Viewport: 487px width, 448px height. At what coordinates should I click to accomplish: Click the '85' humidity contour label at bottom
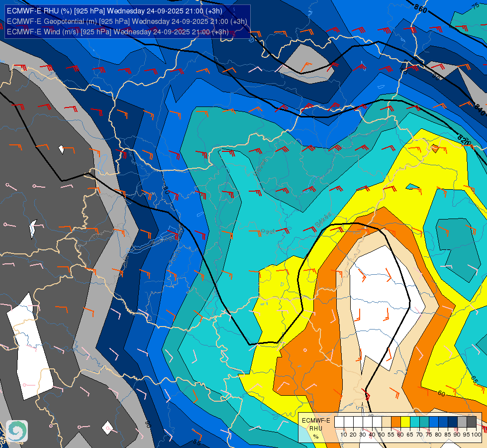click(x=197, y=442)
